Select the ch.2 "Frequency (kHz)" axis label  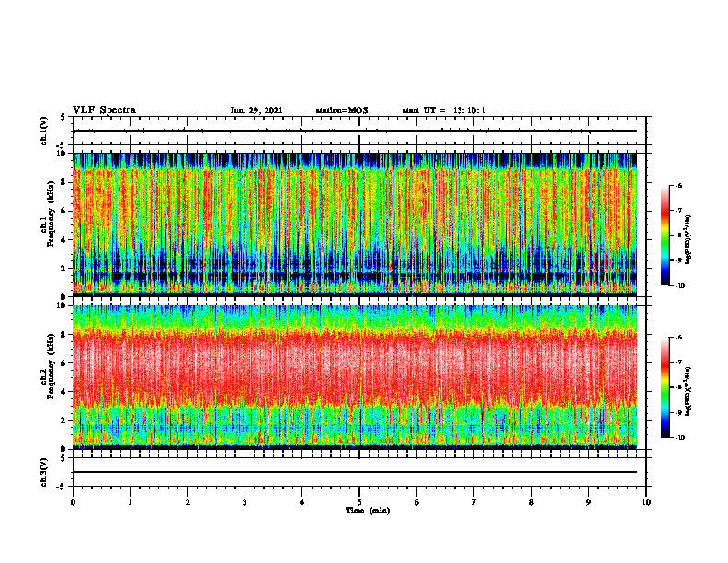(x=51, y=366)
